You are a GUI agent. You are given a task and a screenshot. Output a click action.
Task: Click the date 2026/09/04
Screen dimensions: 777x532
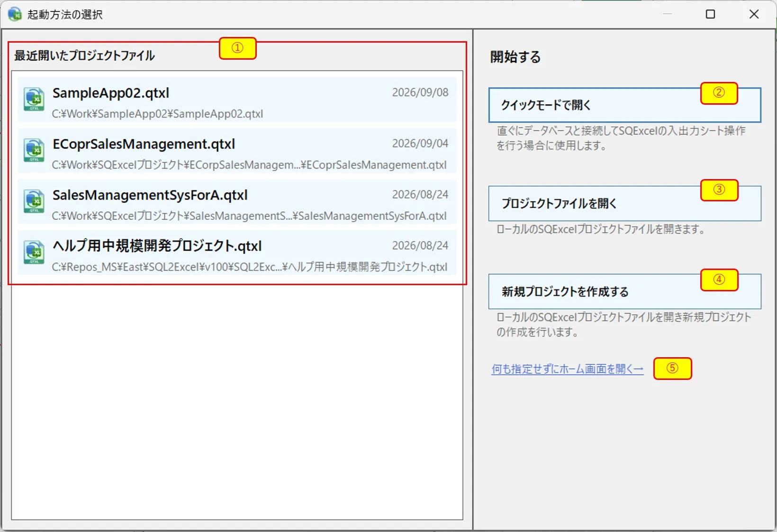(420, 144)
